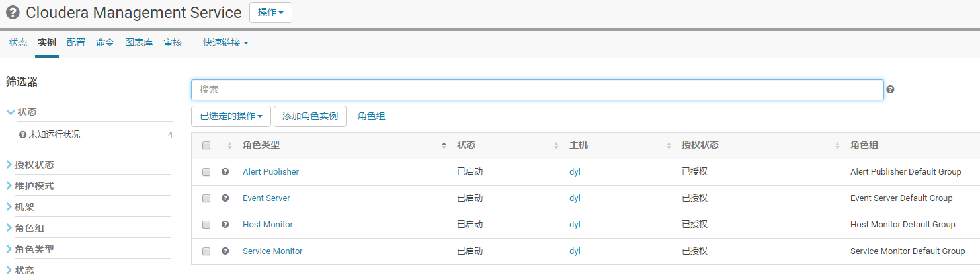Image resolution: width=980 pixels, height=275 pixels.
Task: Open host dyl link in Host Monitor row
Action: tap(575, 224)
